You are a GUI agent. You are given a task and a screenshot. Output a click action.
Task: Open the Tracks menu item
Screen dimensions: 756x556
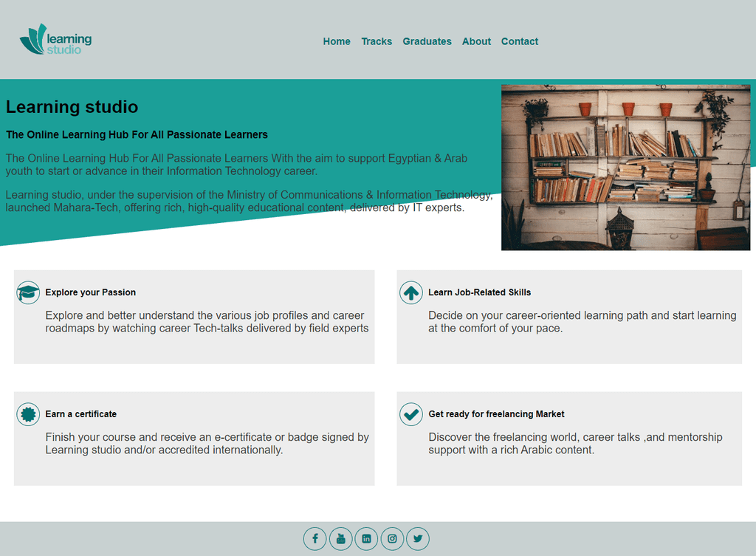tap(377, 41)
